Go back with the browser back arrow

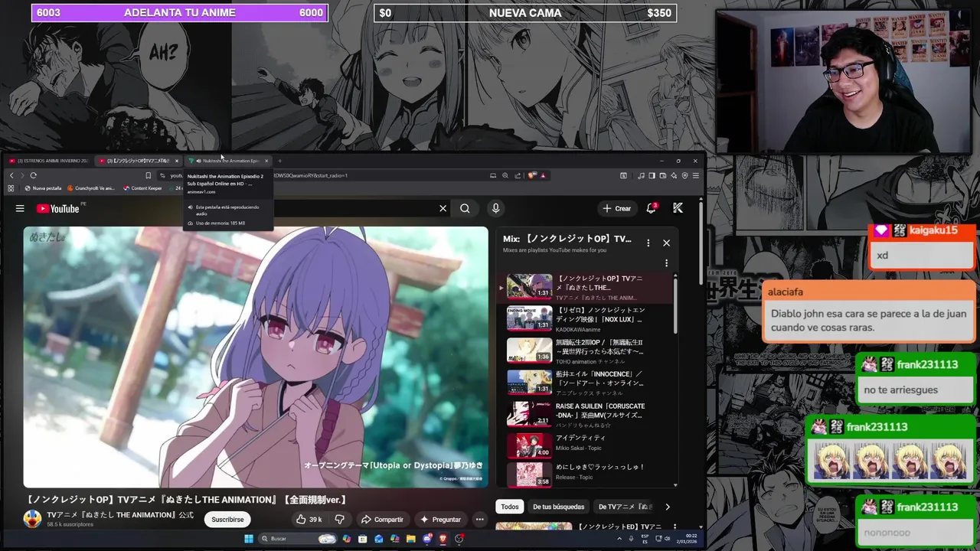(x=11, y=175)
